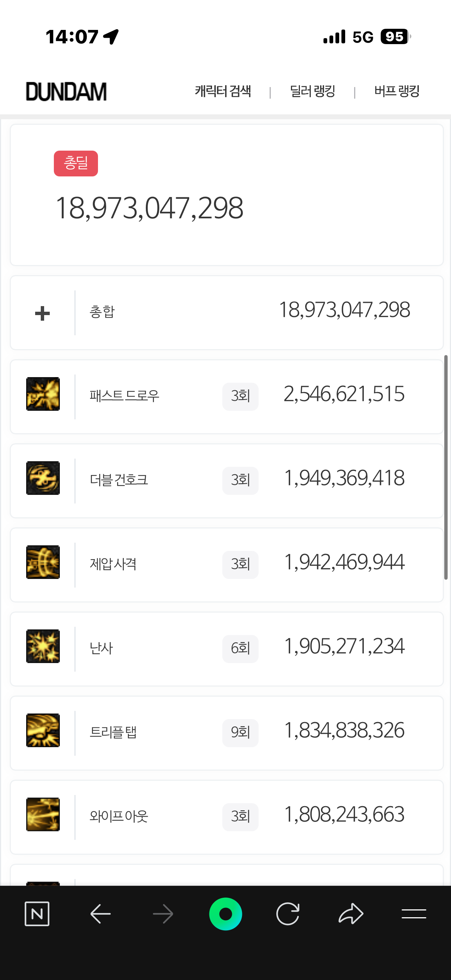Go back with the left arrow
Image resolution: width=451 pixels, height=980 pixels.
coord(101,913)
